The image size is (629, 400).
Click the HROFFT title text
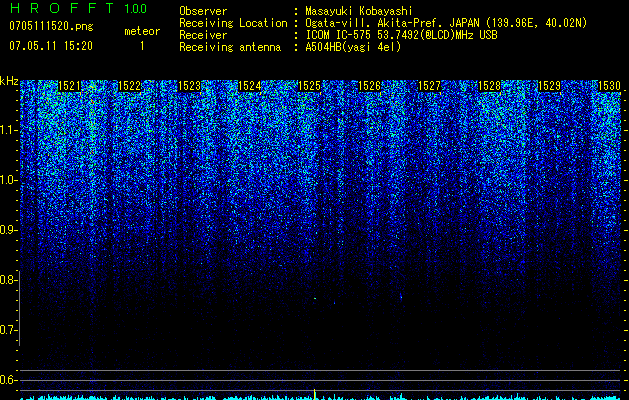tap(62, 8)
